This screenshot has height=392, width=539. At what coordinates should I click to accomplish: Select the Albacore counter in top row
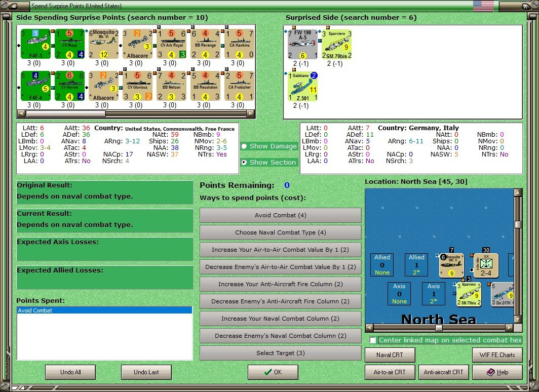pos(137,44)
